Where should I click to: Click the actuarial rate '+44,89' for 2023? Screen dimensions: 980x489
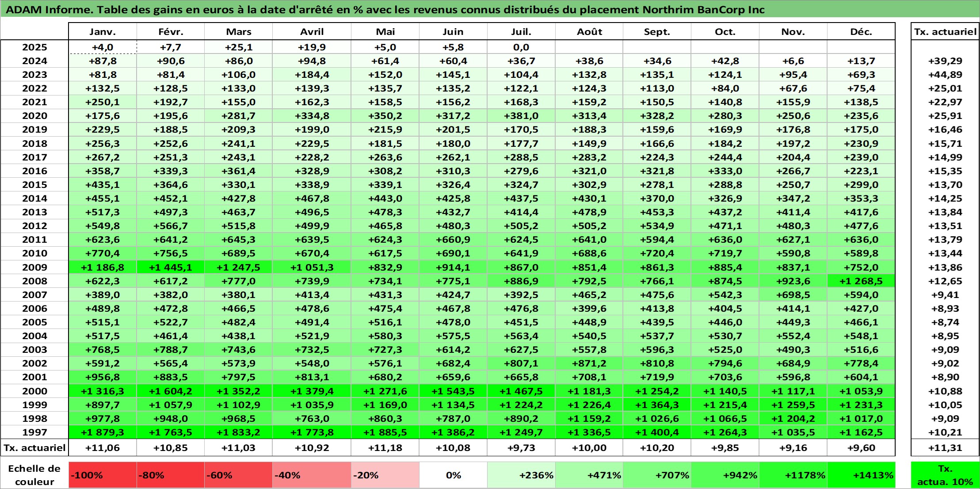click(x=945, y=75)
